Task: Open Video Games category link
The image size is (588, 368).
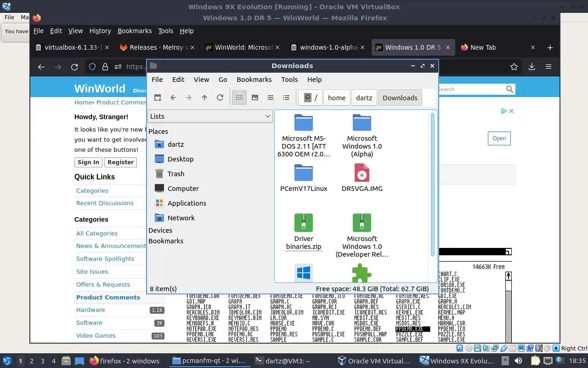Action: point(96,335)
